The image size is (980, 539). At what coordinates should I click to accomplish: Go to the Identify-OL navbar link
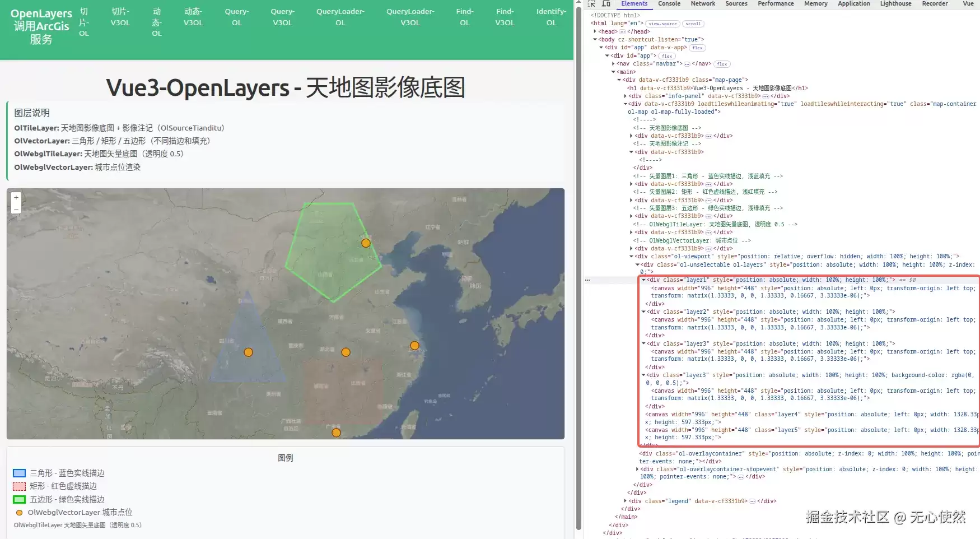pos(551,17)
